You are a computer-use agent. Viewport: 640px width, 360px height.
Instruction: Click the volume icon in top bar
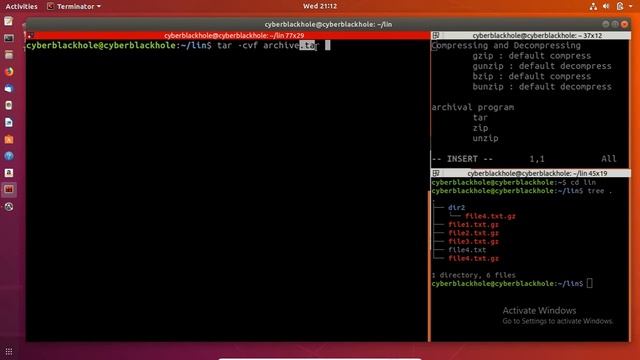606,6
